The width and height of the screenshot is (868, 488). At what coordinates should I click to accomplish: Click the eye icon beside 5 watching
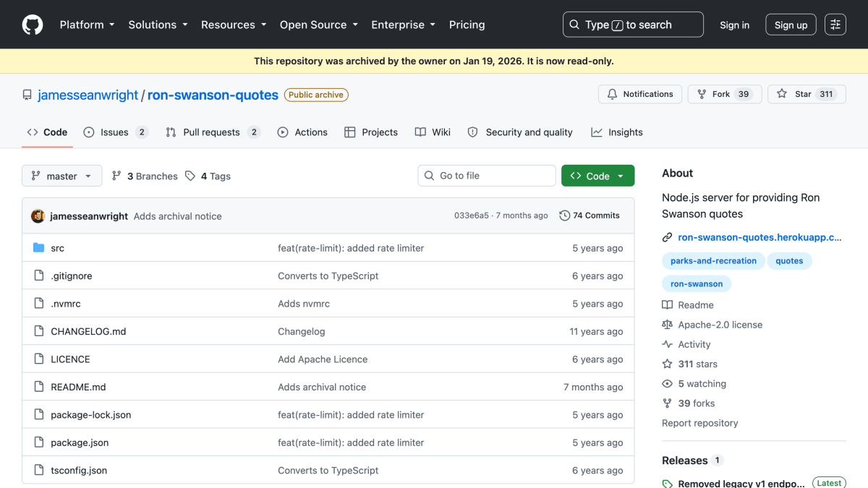point(667,383)
